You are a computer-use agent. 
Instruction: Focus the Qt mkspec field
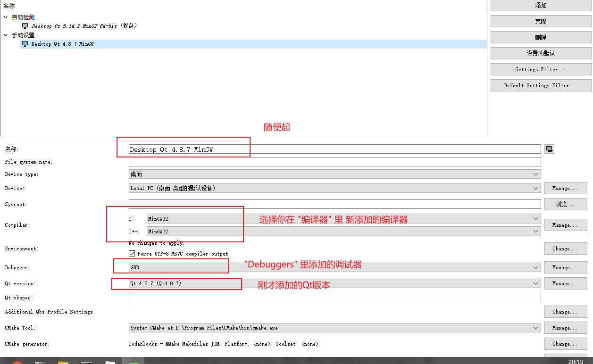coord(334,298)
